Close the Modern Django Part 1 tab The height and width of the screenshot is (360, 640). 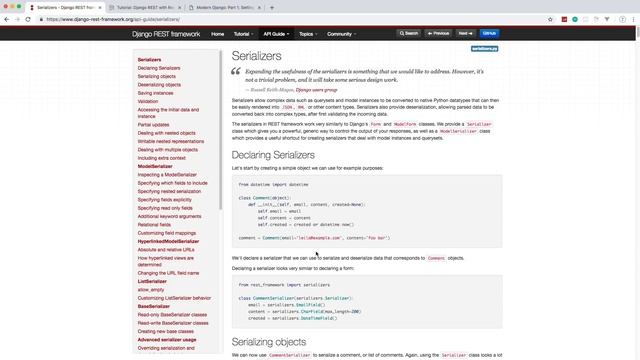259,7
